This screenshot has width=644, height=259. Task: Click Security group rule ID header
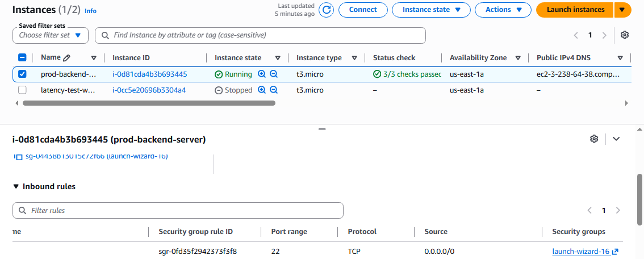pyautogui.click(x=195, y=232)
